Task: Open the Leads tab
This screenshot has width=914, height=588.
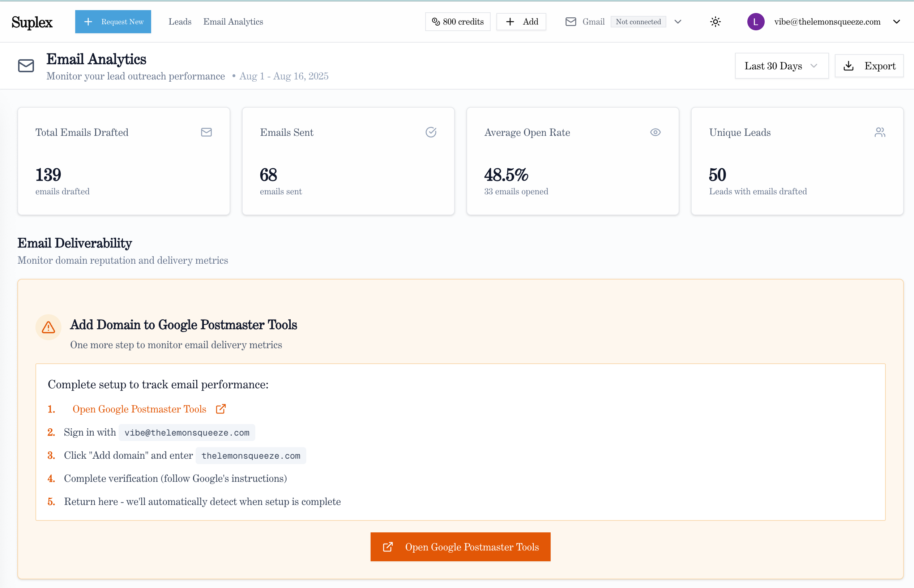Action: click(x=180, y=22)
